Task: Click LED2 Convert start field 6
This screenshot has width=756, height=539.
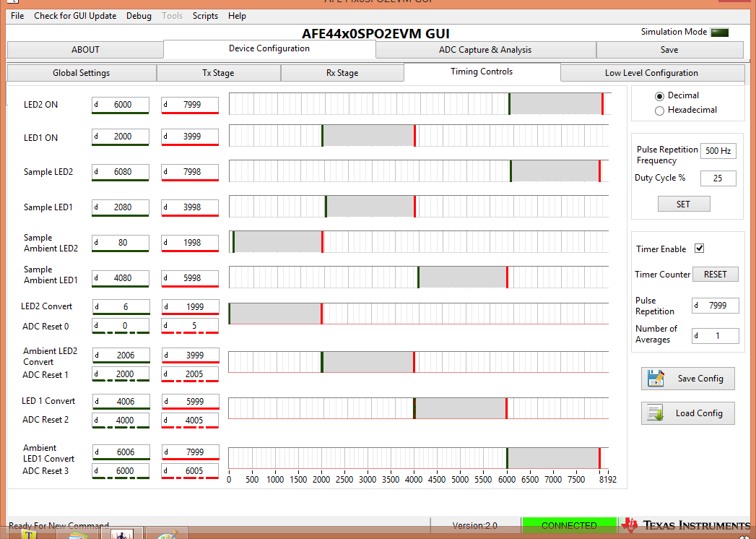Action: pyautogui.click(x=121, y=307)
